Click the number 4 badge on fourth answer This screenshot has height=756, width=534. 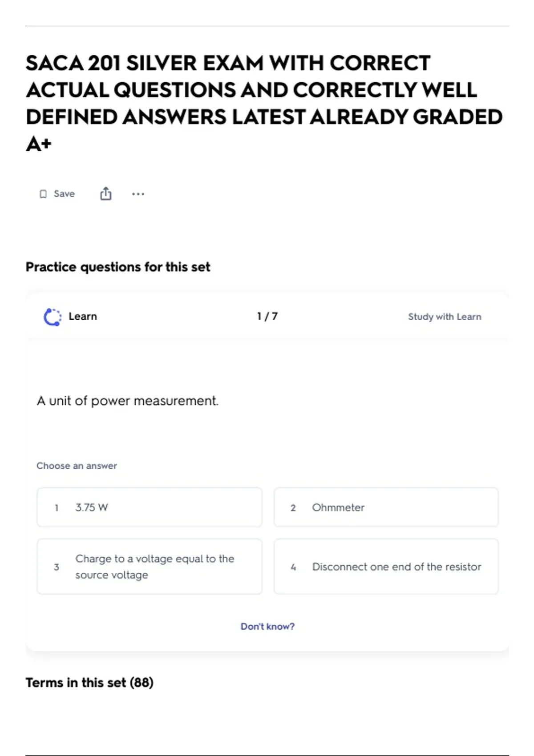click(x=293, y=567)
